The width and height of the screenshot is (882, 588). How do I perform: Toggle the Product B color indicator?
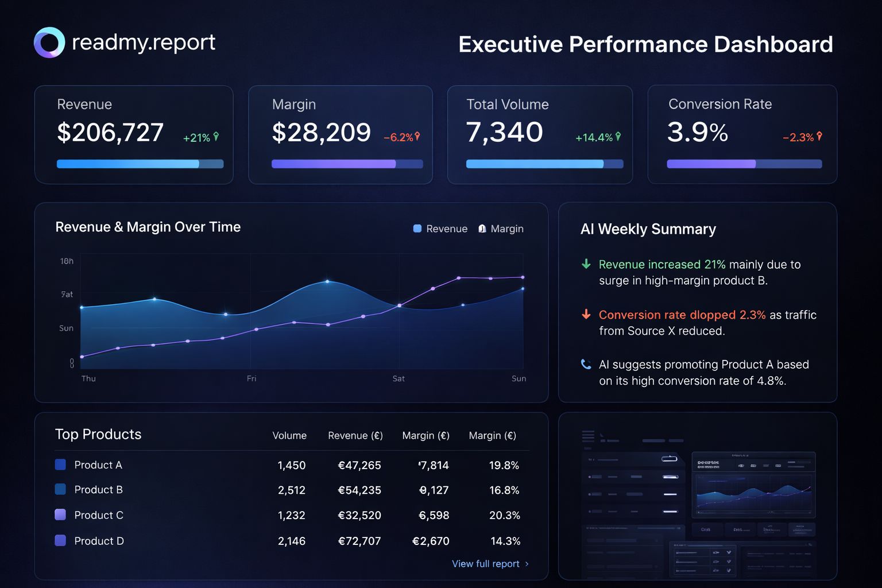(60, 489)
